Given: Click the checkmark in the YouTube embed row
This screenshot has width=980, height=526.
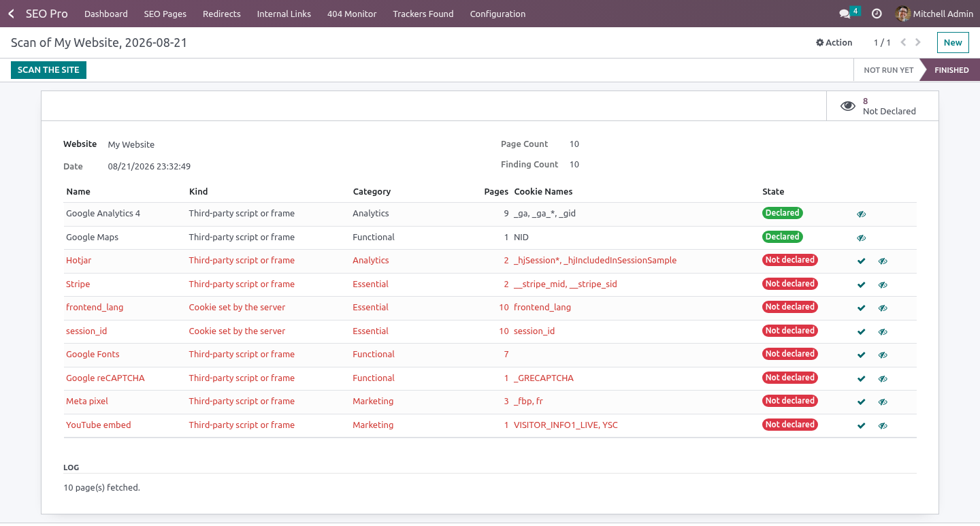Looking at the screenshot, I should (x=862, y=426).
